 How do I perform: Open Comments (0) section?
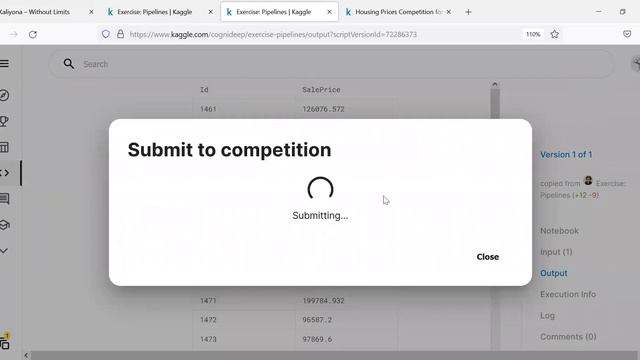pyautogui.click(x=568, y=337)
